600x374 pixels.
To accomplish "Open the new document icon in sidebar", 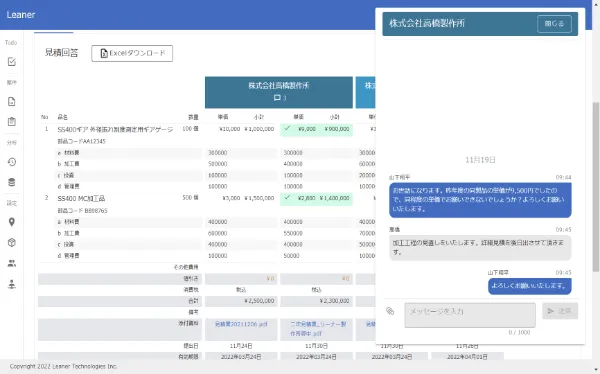I will click(11, 101).
